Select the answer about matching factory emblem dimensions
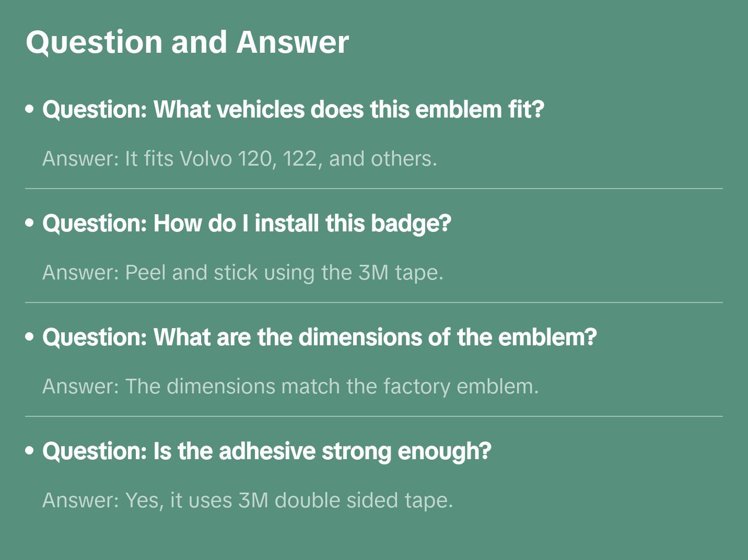 point(290,387)
